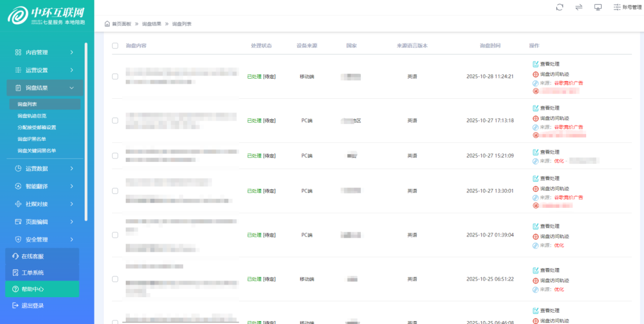This screenshot has height=324, width=644.
Task: Click the swap arrows icon in header
Action: click(578, 7)
